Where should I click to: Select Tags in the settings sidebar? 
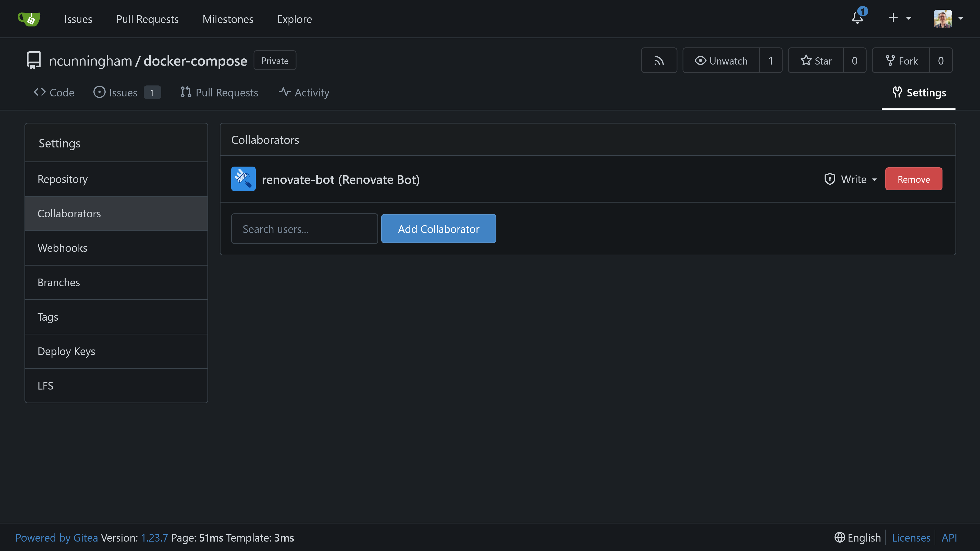[116, 317]
